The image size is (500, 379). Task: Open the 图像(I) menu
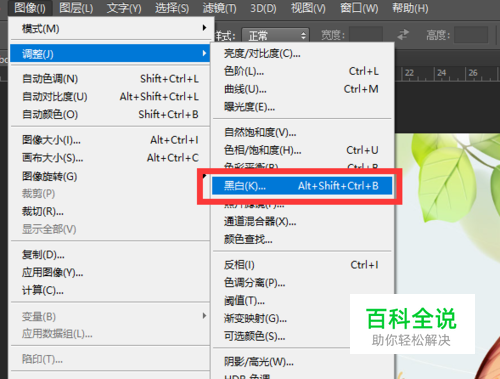pyautogui.click(x=30, y=8)
